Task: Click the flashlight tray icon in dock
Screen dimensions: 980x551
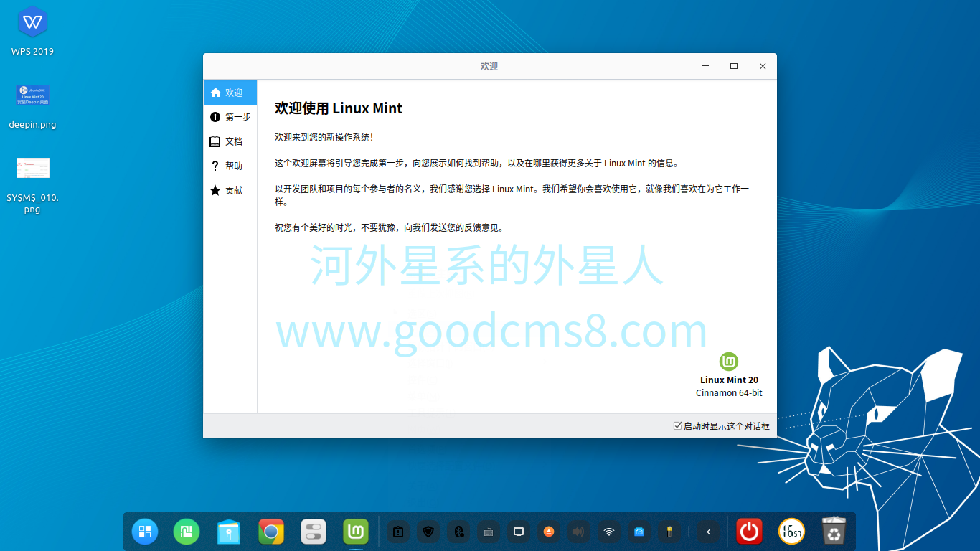Action: click(669, 532)
